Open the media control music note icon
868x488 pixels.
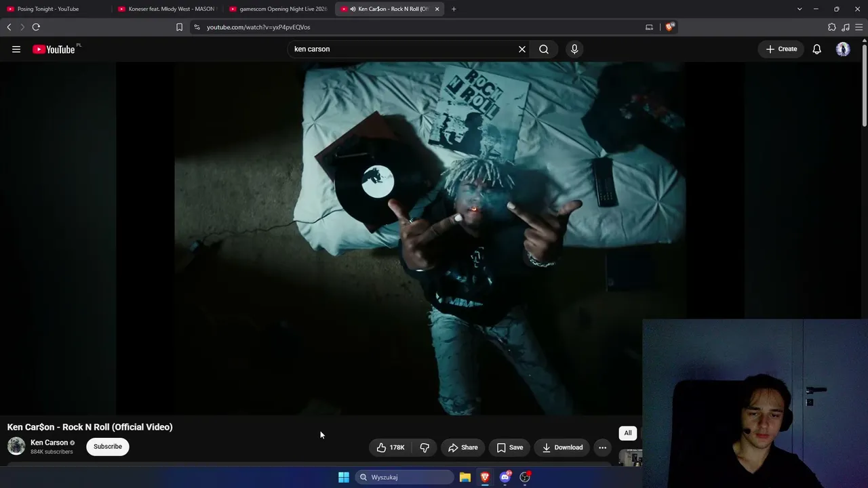846,27
